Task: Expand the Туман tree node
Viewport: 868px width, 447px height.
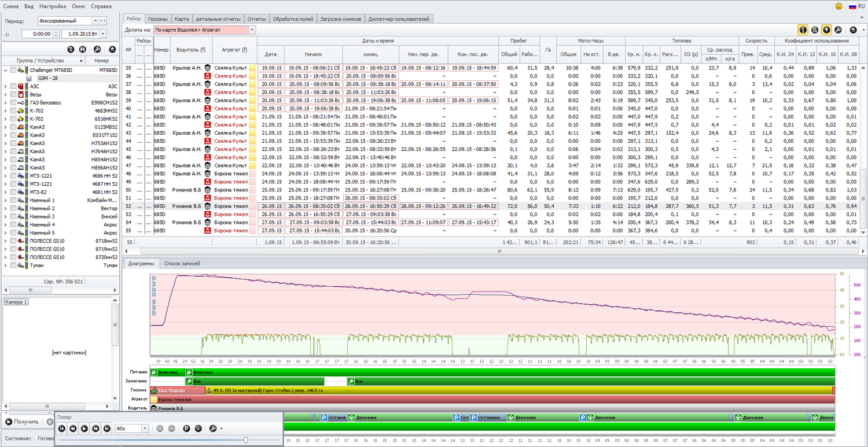Action: (x=6, y=265)
